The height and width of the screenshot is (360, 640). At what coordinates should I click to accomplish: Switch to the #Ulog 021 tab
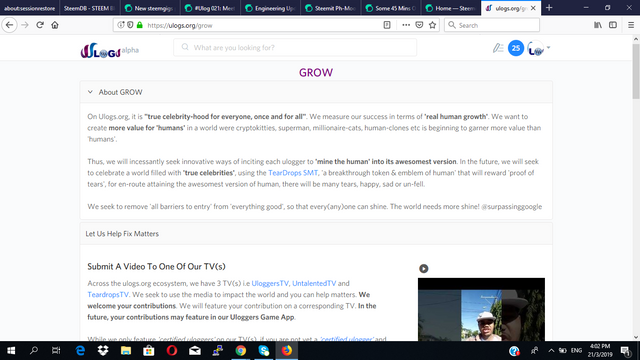210,8
